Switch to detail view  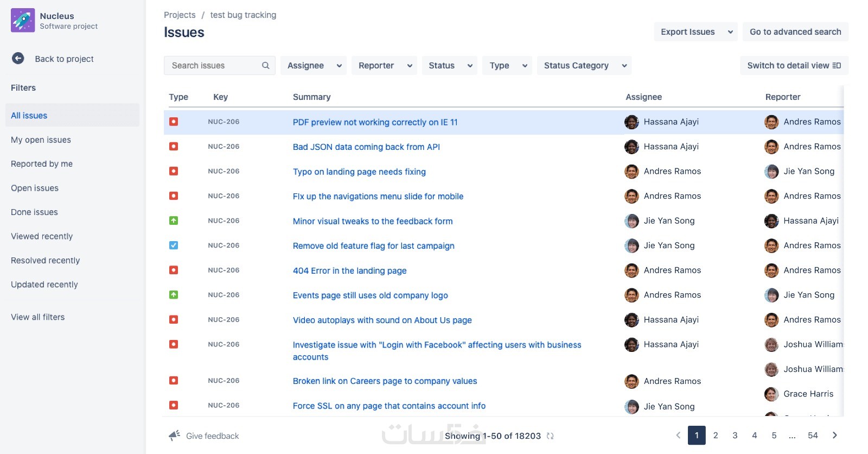tap(794, 66)
